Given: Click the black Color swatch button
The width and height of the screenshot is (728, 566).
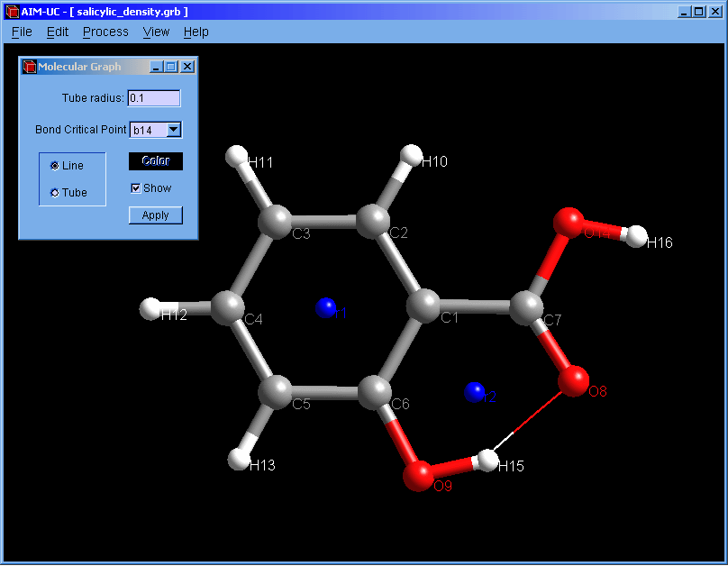Looking at the screenshot, I should [155, 161].
